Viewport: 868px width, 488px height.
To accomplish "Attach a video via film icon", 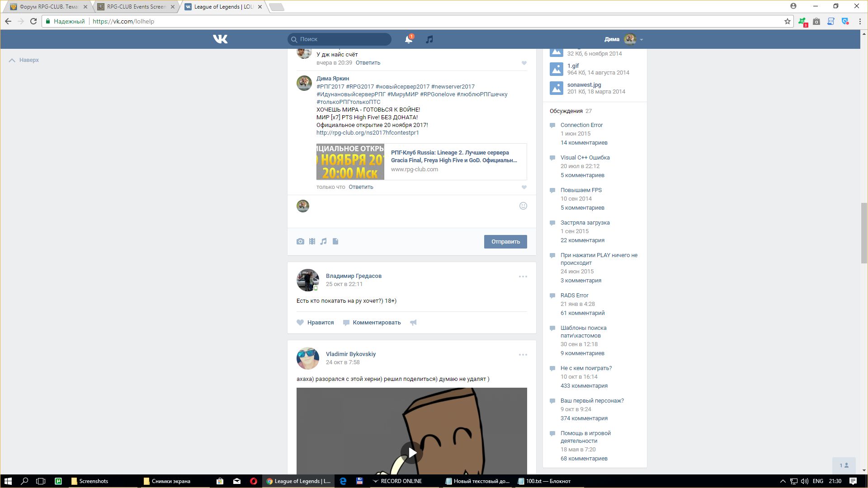I will [312, 241].
